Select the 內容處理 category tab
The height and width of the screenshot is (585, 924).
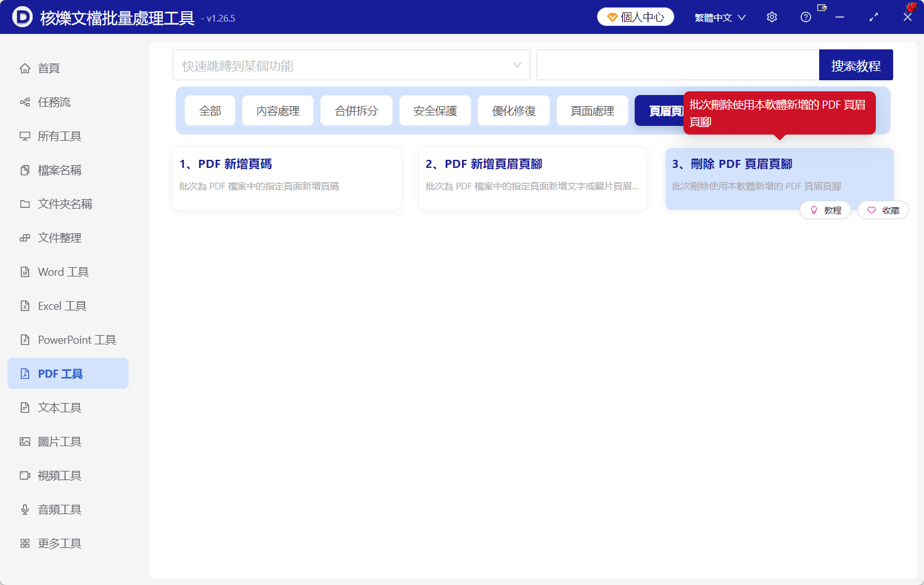point(278,110)
